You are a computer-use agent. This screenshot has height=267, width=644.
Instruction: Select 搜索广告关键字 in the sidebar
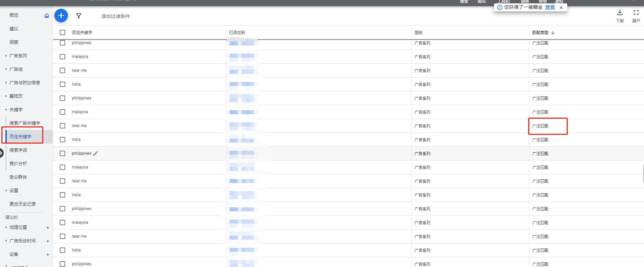coord(25,123)
